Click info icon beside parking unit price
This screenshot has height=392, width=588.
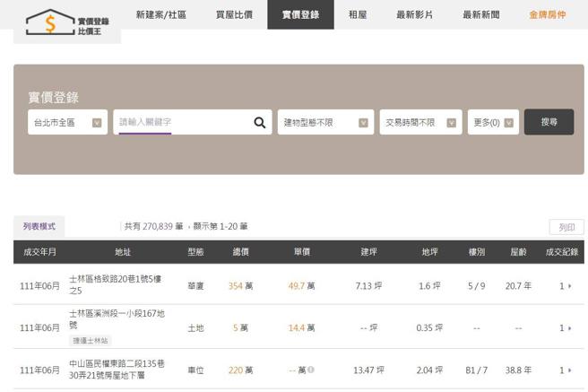[x=311, y=370]
